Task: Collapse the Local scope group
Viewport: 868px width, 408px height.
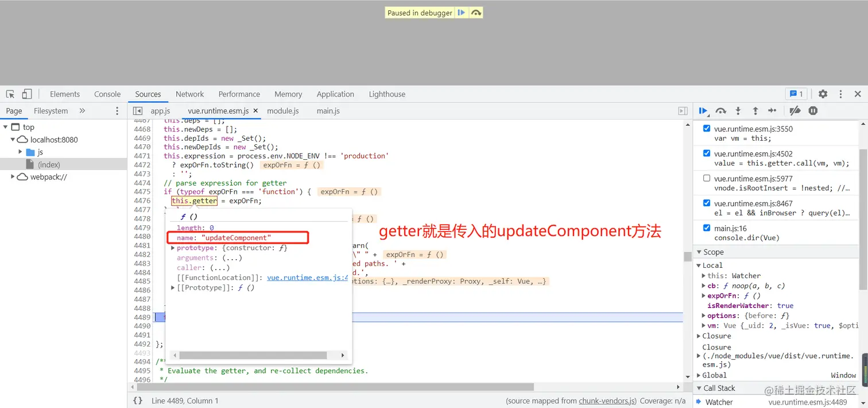Action: pyautogui.click(x=699, y=265)
